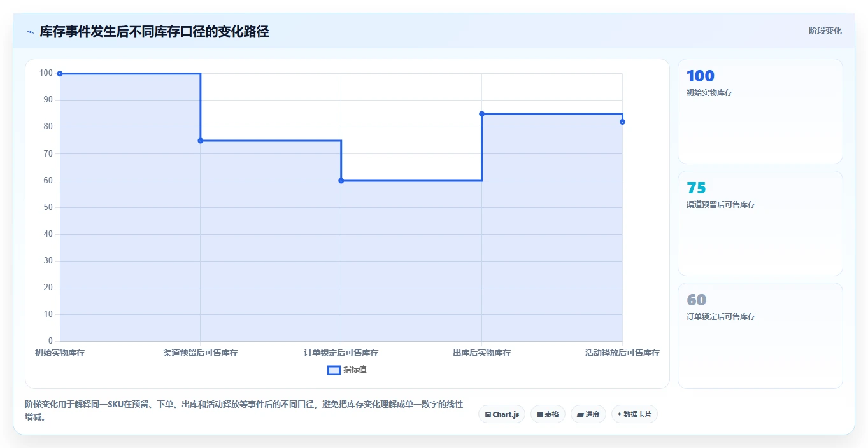Click the data point at value 75
Image resolution: width=868 pixels, height=448 pixels.
tap(201, 141)
